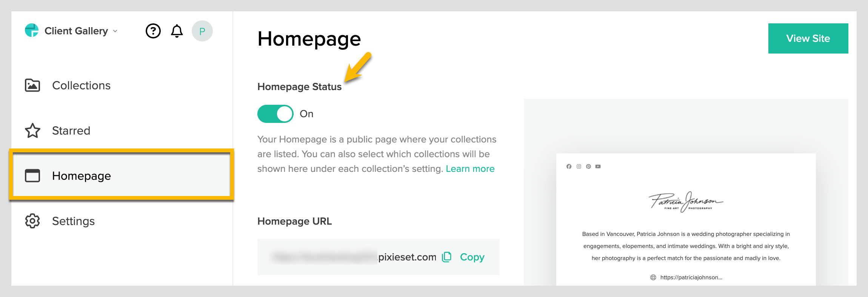Open notifications via the bell icon
This screenshot has height=297, width=868.
177,31
